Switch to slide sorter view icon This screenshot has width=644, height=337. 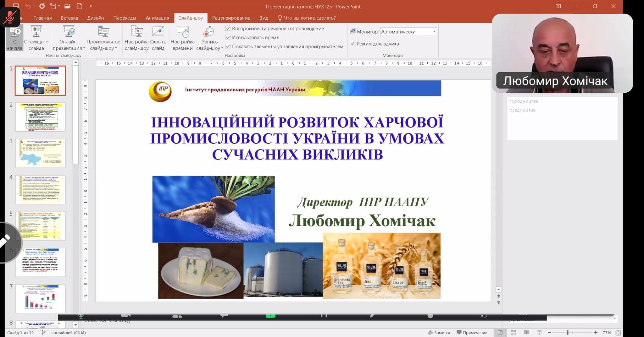(513, 333)
